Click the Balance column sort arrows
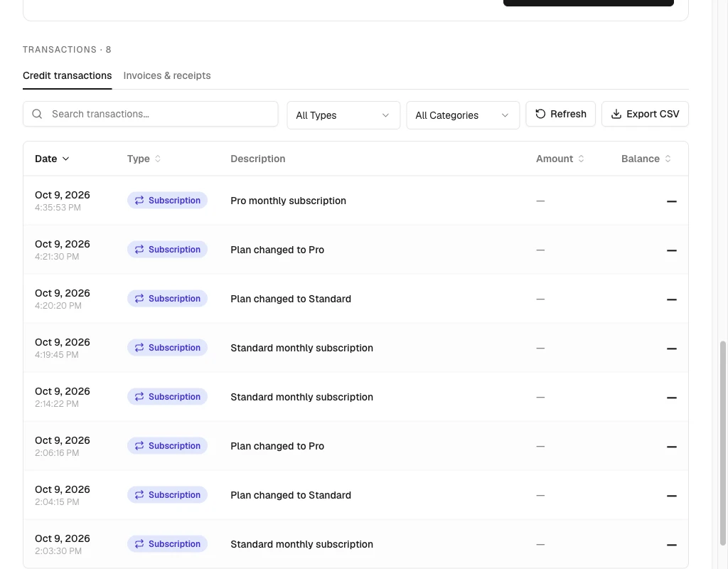Image resolution: width=728 pixels, height=569 pixels. 668,159
